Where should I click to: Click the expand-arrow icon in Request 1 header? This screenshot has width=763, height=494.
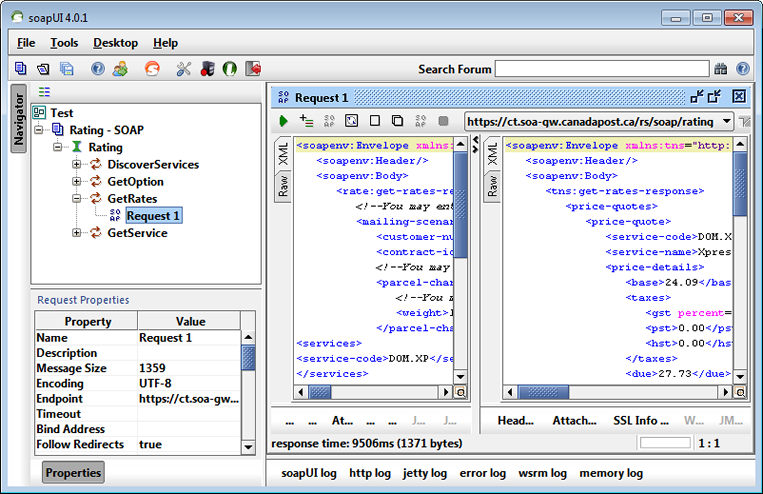point(714,97)
